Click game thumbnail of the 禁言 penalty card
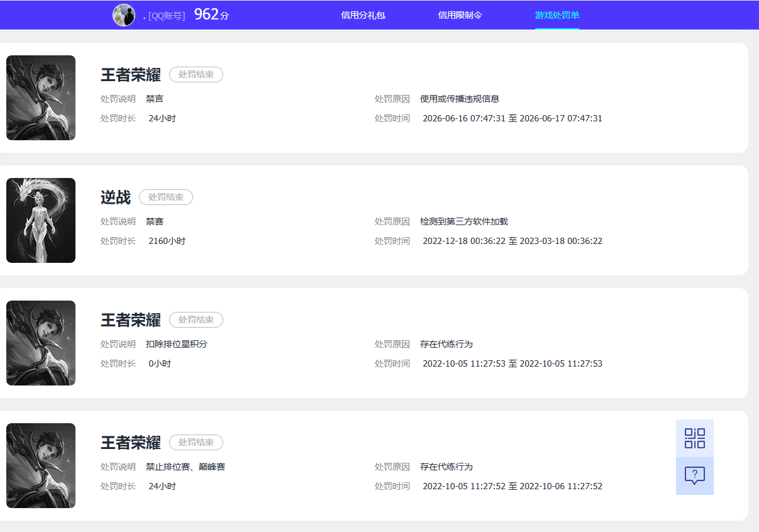 pyautogui.click(x=41, y=97)
